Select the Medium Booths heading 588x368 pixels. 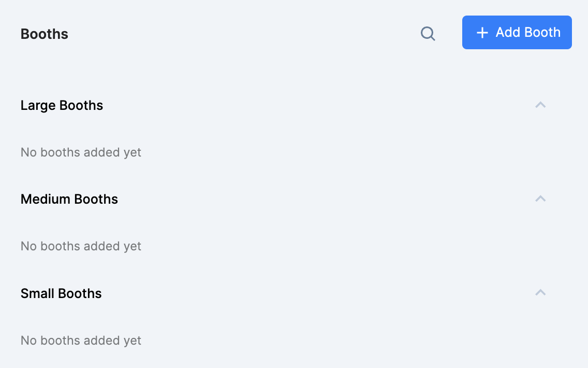click(69, 199)
